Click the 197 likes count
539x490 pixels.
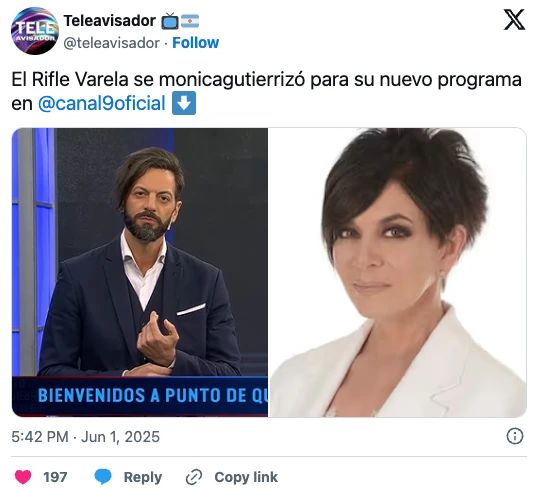tap(55, 477)
